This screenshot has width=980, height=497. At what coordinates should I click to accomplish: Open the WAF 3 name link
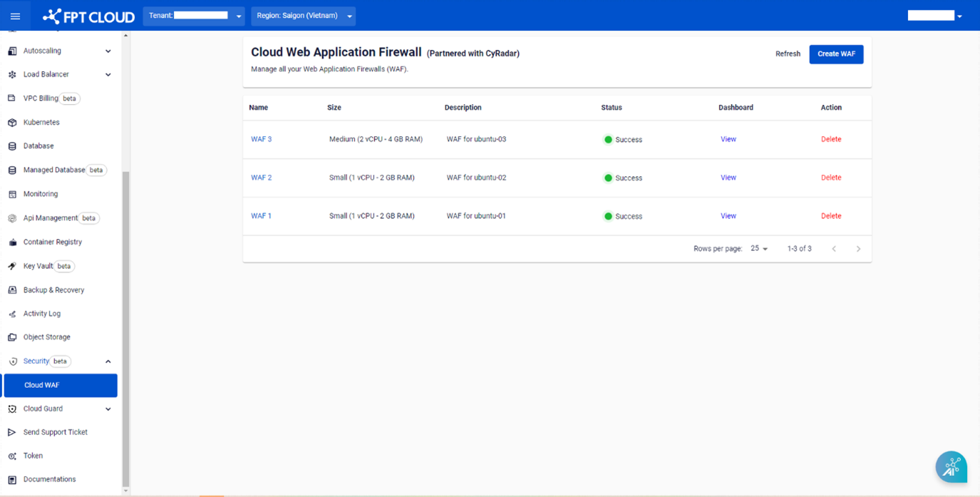pos(261,139)
